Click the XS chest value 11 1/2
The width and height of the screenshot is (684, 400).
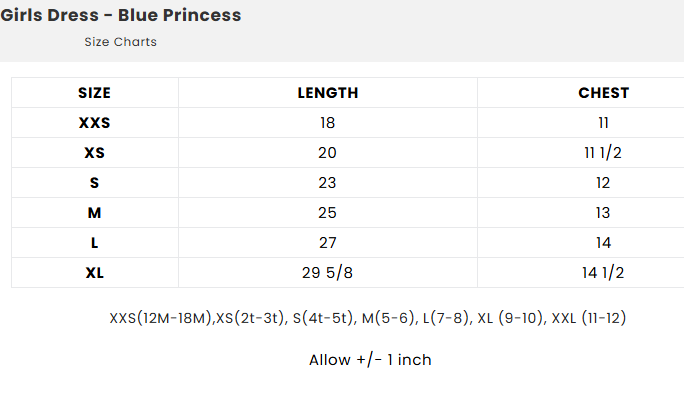[603, 153]
